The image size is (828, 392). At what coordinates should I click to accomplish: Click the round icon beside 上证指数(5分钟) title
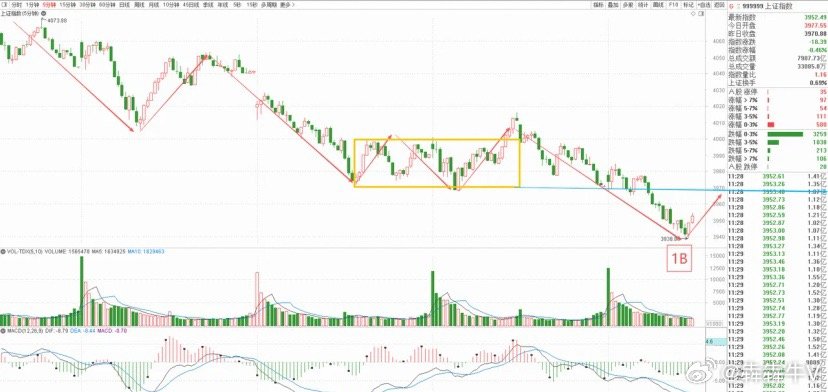point(44,13)
